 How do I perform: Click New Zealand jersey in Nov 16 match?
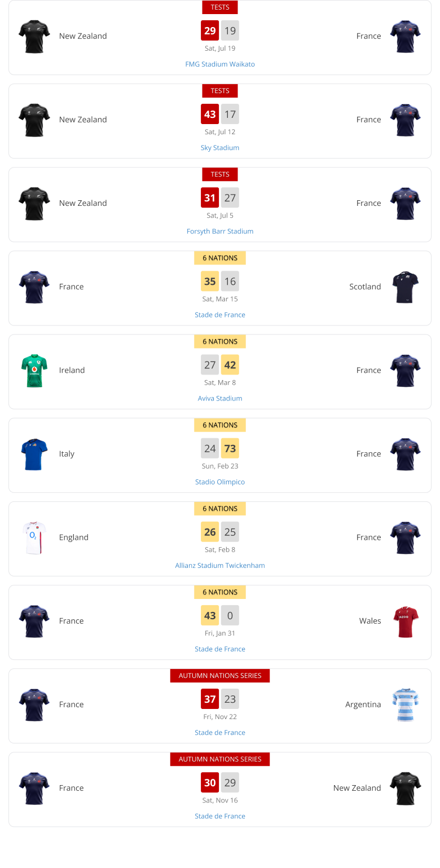point(406,788)
